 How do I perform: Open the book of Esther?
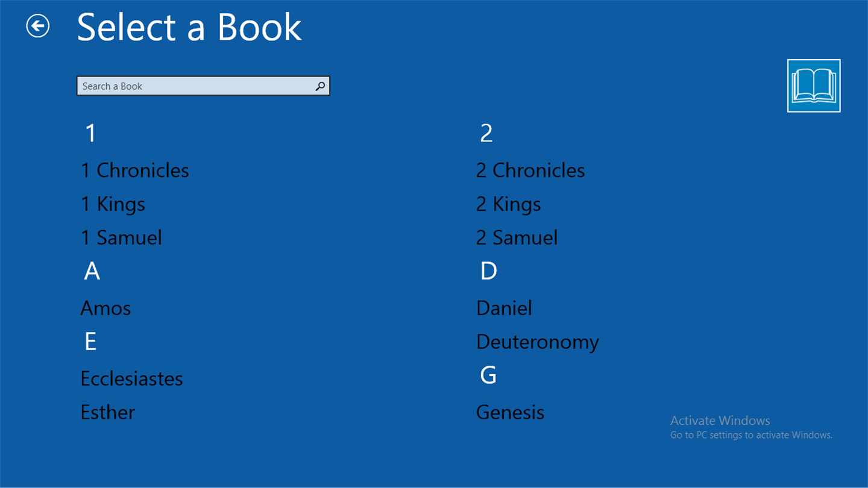(108, 413)
